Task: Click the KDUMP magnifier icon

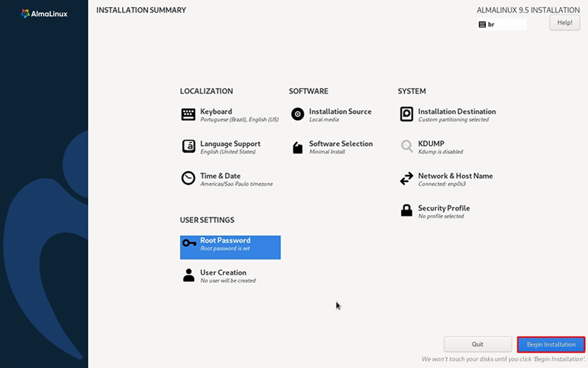Action: pyautogui.click(x=406, y=146)
